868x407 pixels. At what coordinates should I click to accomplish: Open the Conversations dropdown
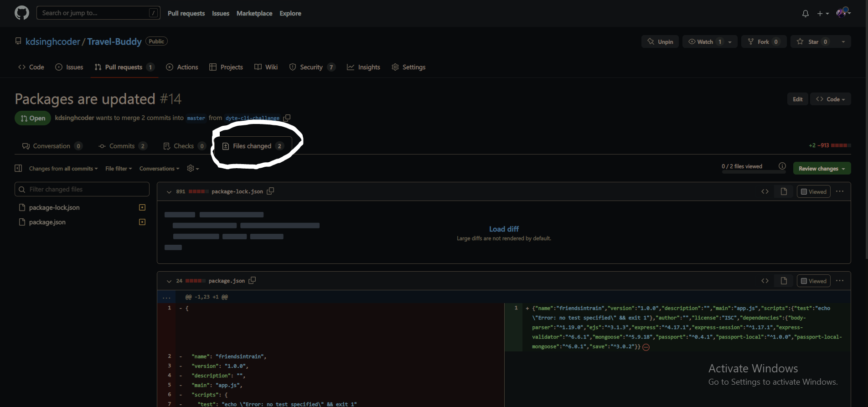pyautogui.click(x=159, y=169)
